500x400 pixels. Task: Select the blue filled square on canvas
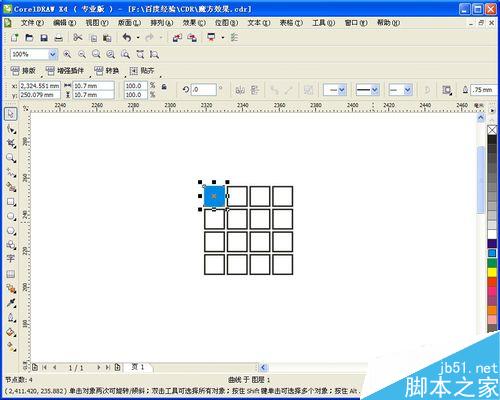coord(214,196)
